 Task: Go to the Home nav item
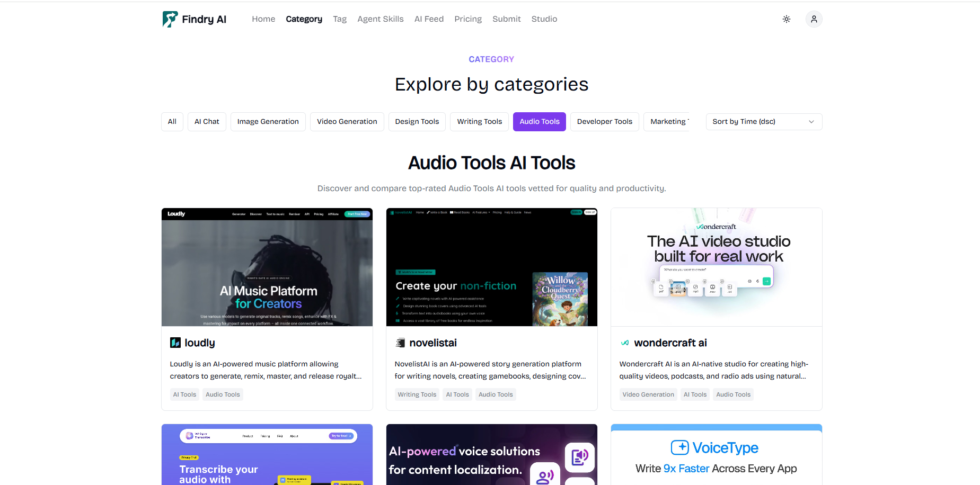click(x=263, y=19)
